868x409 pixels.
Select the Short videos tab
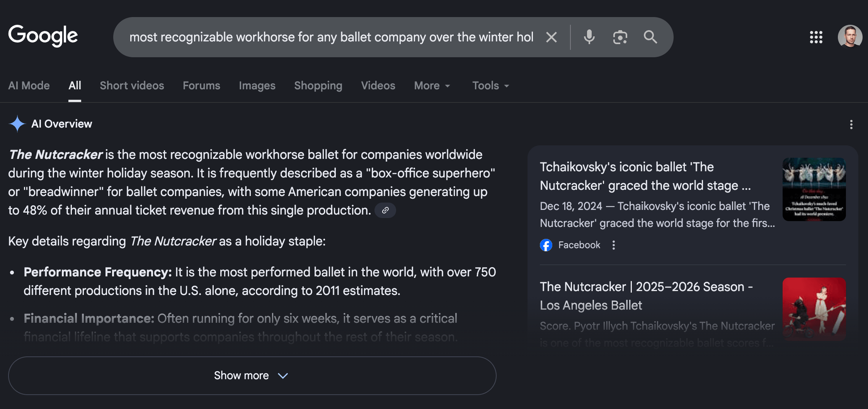[x=132, y=86]
